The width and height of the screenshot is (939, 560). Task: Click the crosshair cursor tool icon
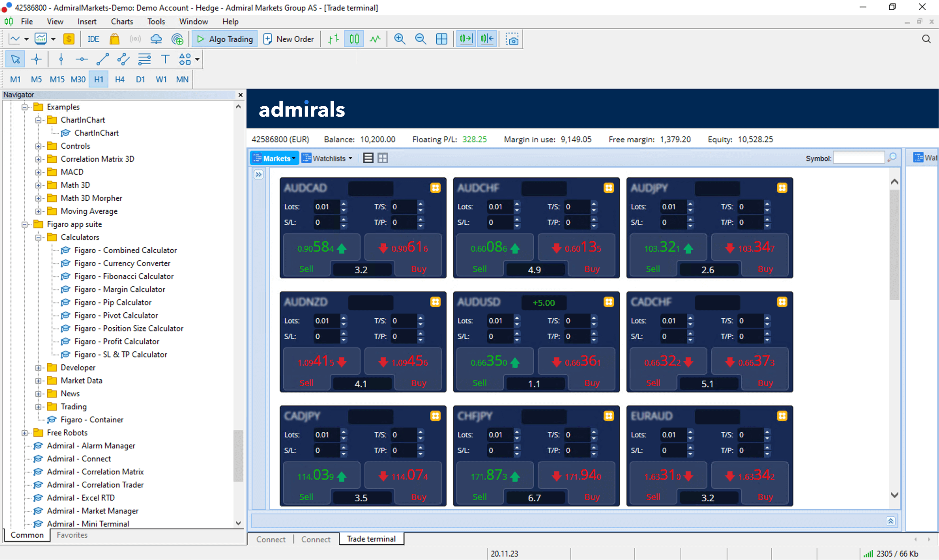(36, 60)
